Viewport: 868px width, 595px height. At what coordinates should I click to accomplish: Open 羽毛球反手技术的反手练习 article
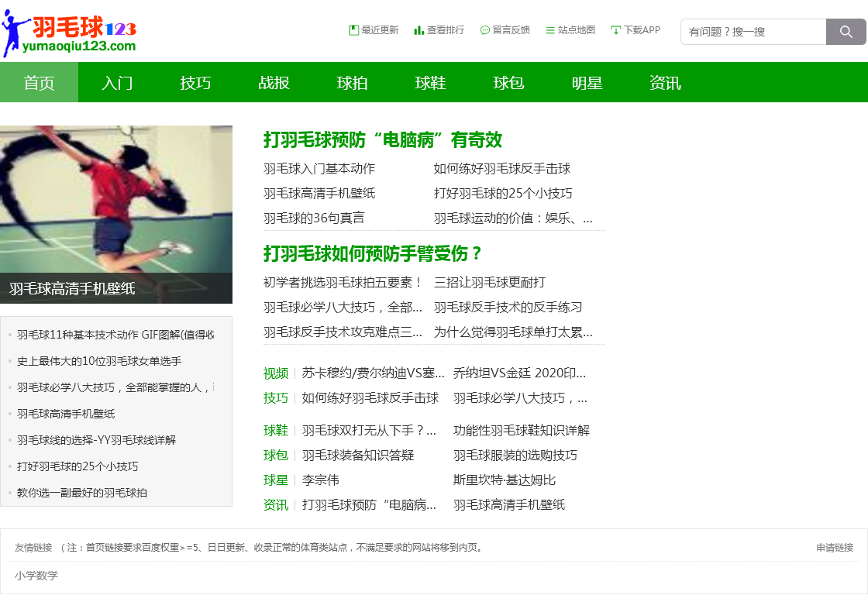pyautogui.click(x=508, y=308)
